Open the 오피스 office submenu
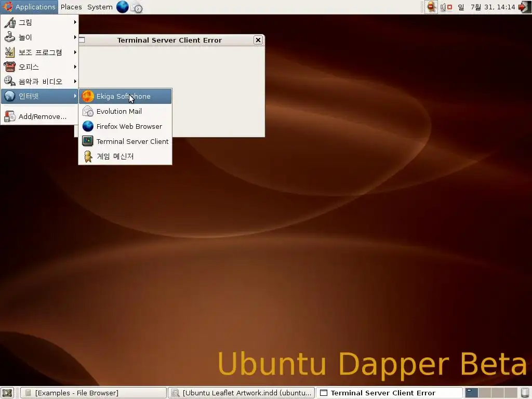Screen dimensions: 532x399 (x=40, y=67)
